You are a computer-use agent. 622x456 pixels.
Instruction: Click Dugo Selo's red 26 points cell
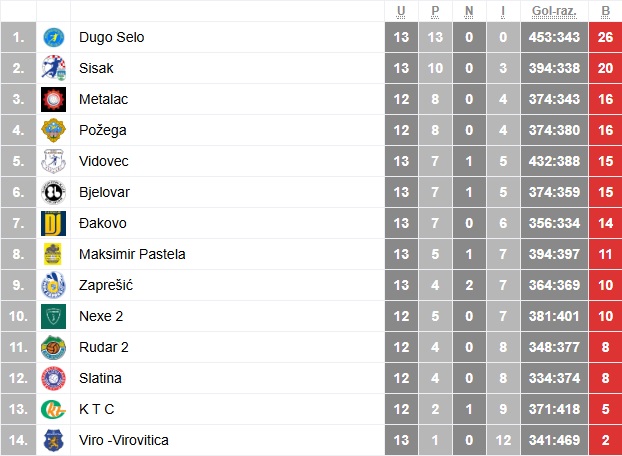pyautogui.click(x=605, y=37)
